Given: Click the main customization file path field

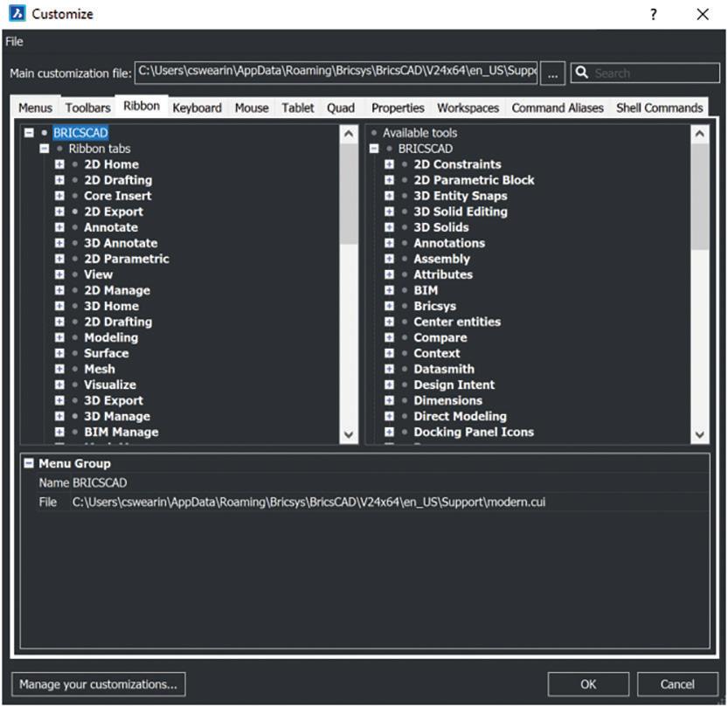Looking at the screenshot, I should pos(336,73).
